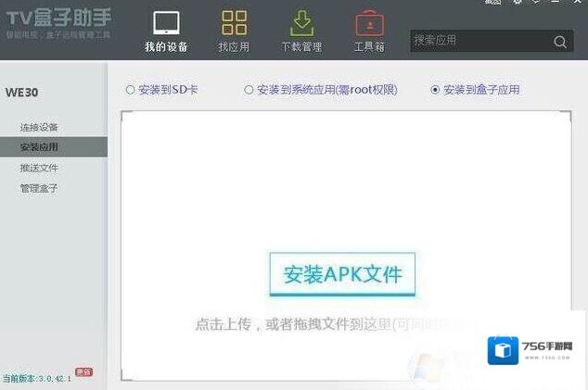Select 安装到盒子应用 radio option
Image resolution: width=588 pixels, height=390 pixels.
click(x=435, y=90)
